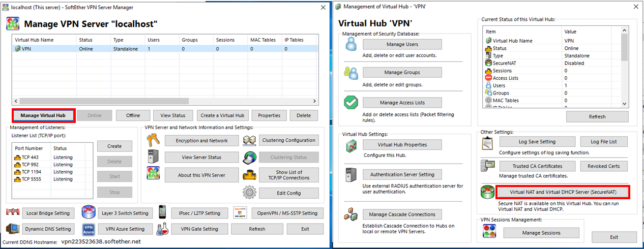Click the green checkmark icon beside Access Lists
This screenshot has width=644, height=249.
[x=352, y=102]
